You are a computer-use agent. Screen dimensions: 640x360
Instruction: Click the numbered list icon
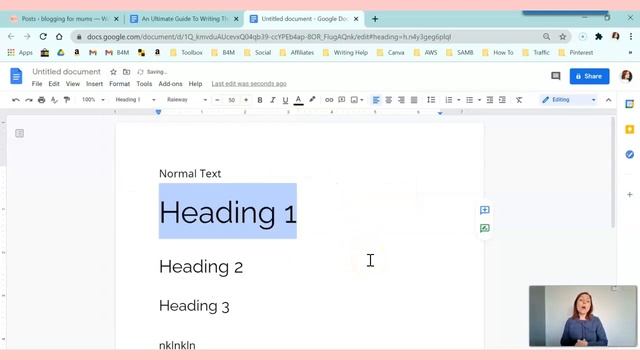coord(449,100)
